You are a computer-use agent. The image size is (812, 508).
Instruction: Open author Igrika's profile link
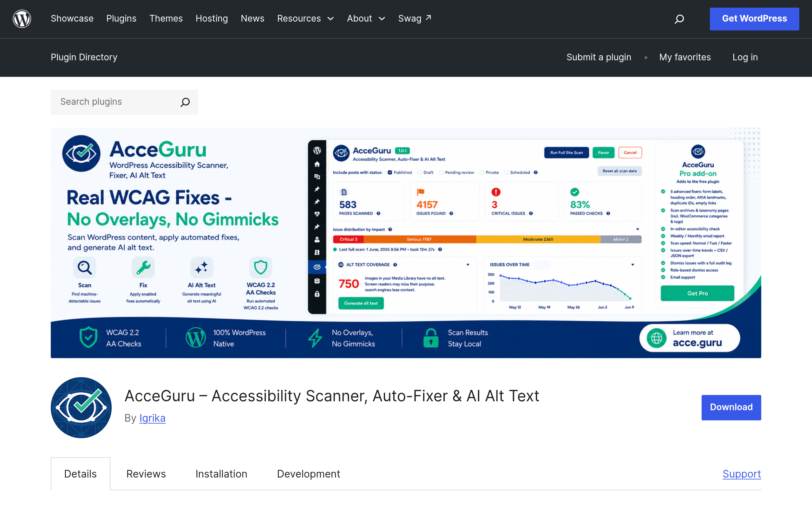(152, 418)
